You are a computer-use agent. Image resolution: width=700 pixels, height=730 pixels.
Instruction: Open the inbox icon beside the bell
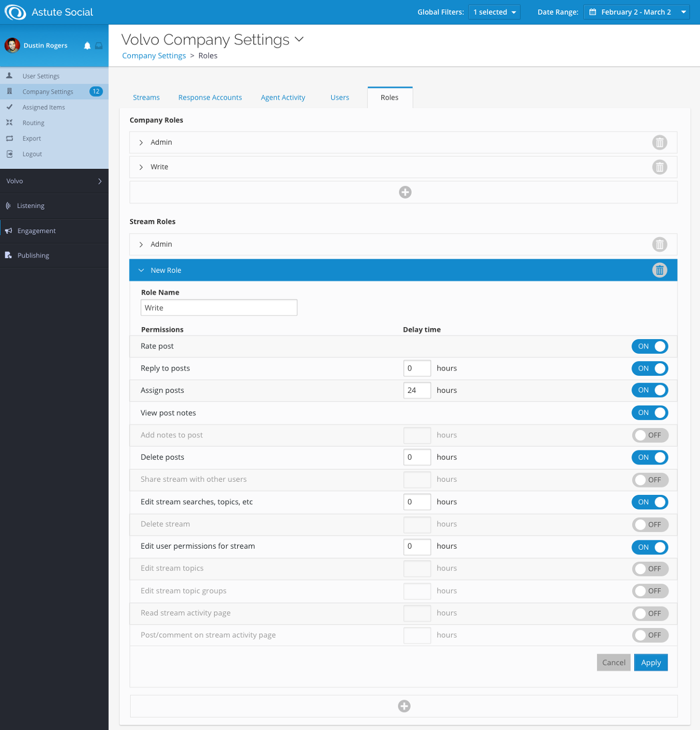pyautogui.click(x=99, y=46)
